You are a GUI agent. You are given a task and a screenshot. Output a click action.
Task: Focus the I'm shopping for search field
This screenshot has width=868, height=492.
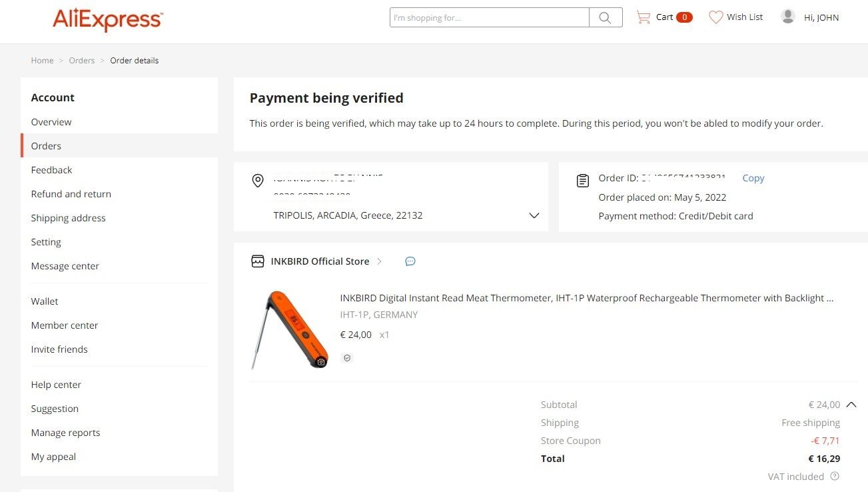point(490,18)
